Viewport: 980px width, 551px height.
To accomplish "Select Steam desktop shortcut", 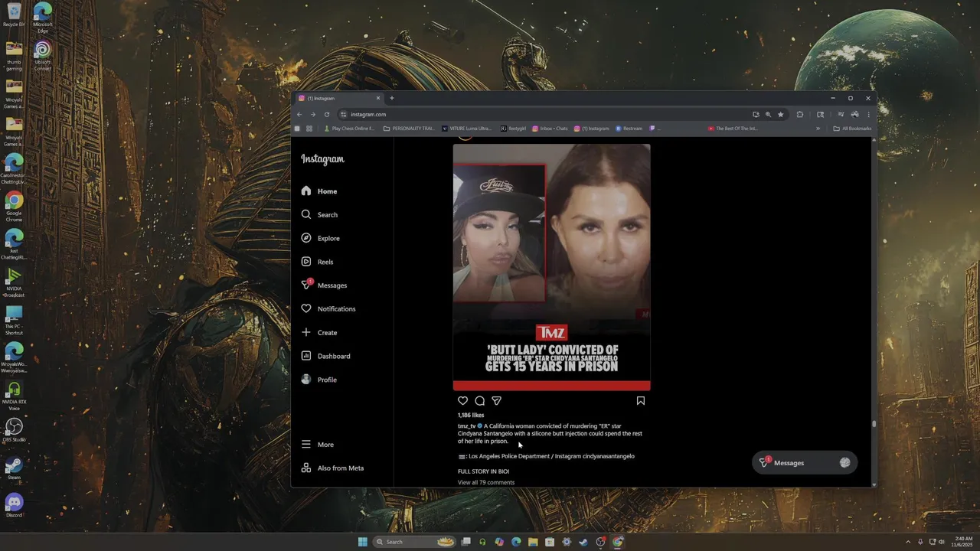I will pos(14,468).
